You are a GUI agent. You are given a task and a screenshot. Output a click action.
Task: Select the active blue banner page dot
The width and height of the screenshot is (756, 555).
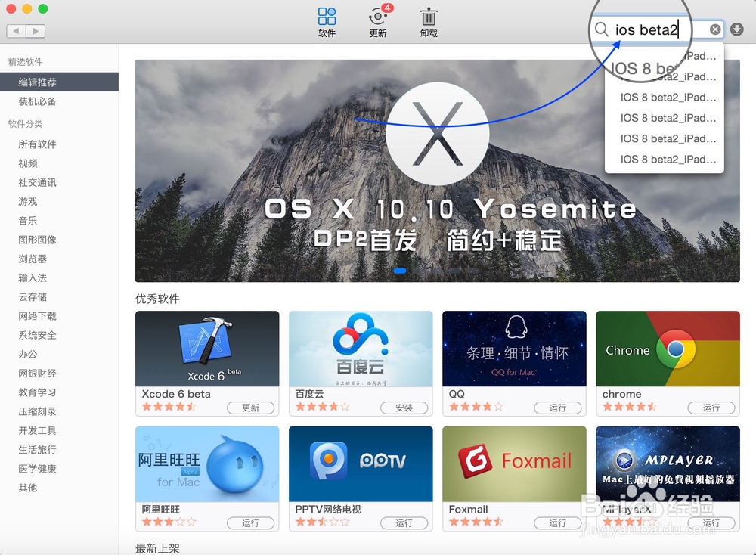[x=400, y=271]
